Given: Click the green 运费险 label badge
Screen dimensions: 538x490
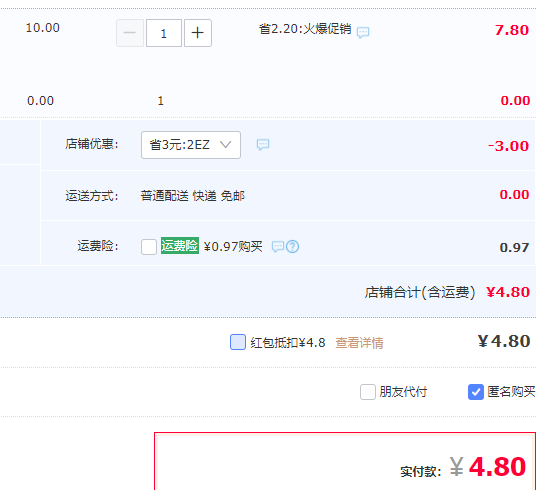Looking at the screenshot, I should click(180, 246).
